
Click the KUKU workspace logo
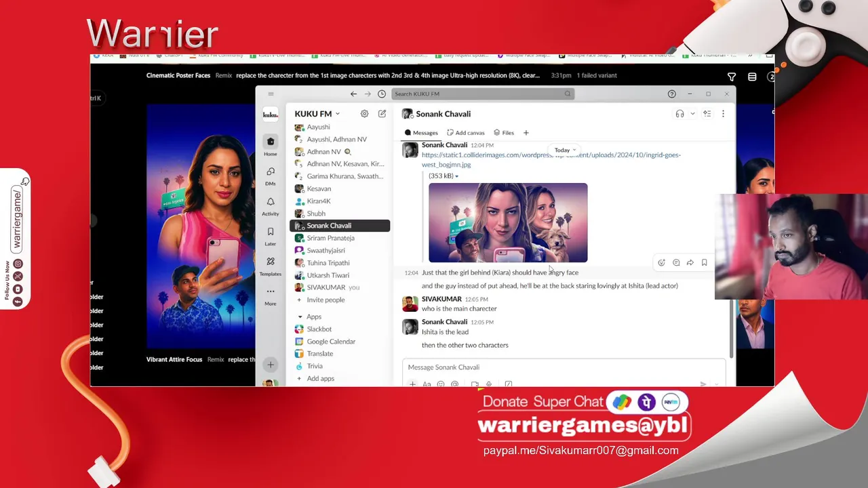(x=270, y=115)
